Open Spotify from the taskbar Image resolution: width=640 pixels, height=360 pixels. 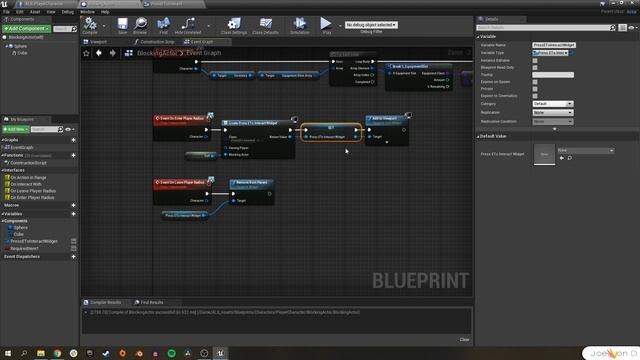[171, 353]
